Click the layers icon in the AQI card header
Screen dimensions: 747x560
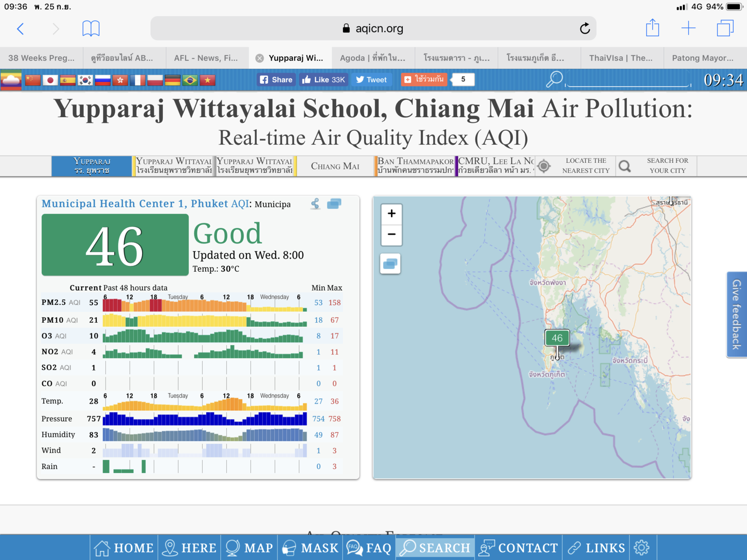click(334, 204)
